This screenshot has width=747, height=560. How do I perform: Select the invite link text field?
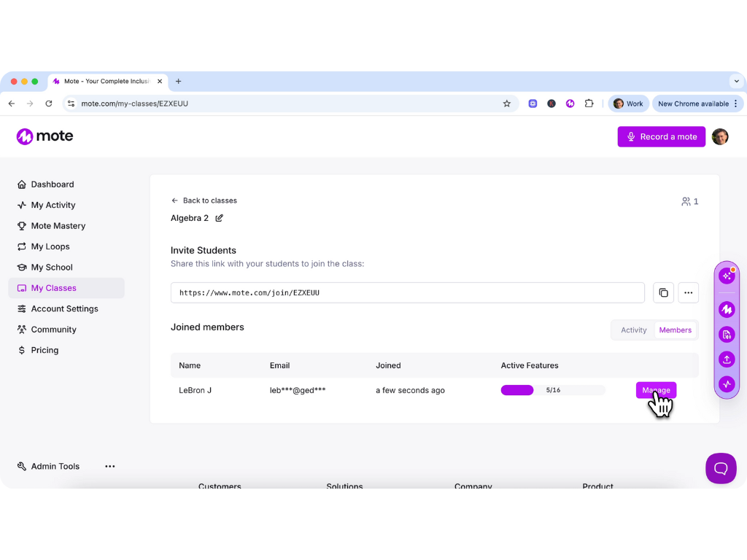[x=407, y=293]
